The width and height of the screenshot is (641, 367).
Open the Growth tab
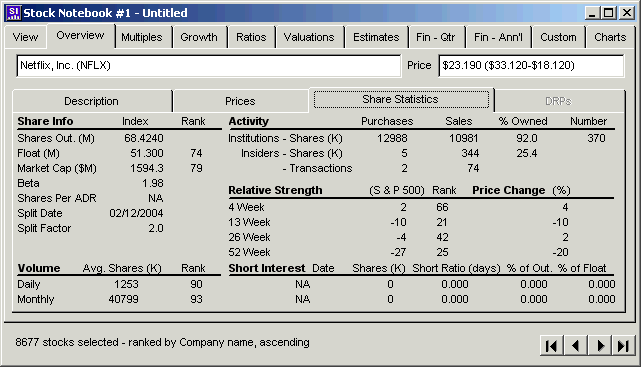199,37
